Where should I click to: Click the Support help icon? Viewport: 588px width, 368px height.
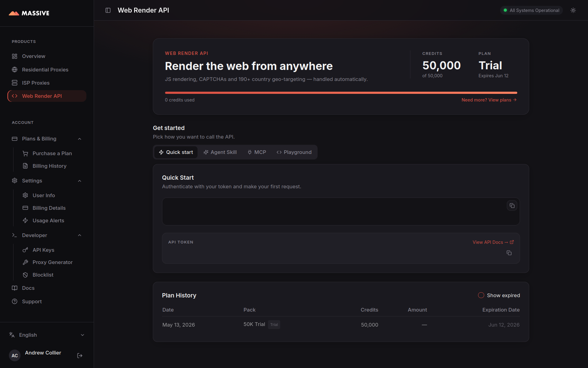pos(14,301)
